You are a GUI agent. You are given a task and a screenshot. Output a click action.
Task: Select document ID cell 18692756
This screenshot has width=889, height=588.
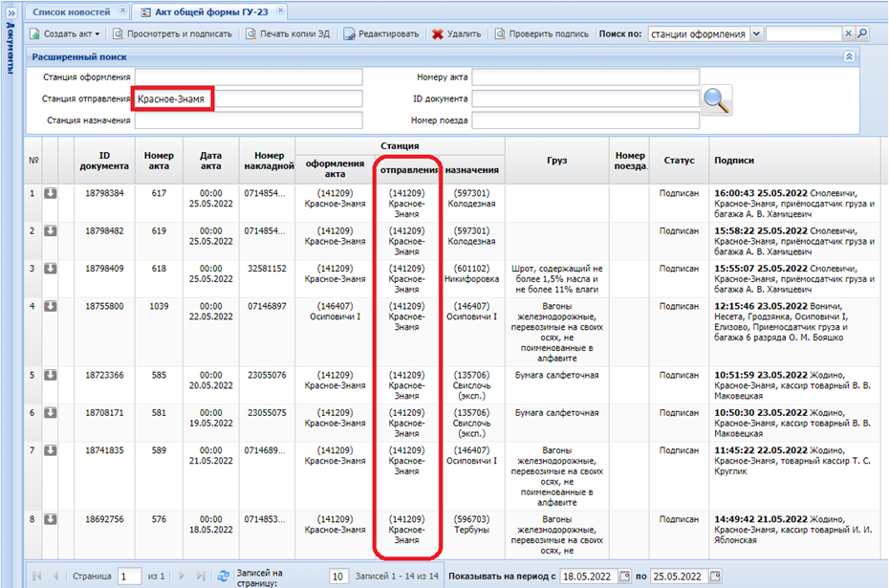click(x=104, y=519)
